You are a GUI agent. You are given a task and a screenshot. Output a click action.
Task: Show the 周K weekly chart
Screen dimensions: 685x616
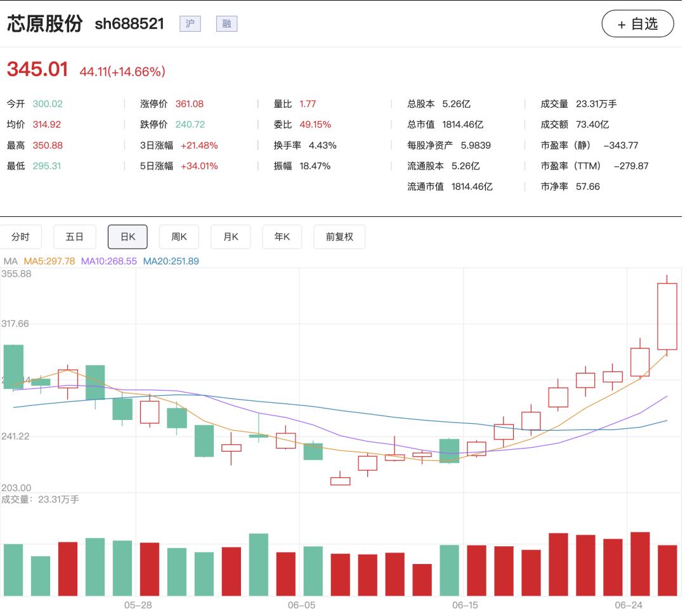pos(179,237)
